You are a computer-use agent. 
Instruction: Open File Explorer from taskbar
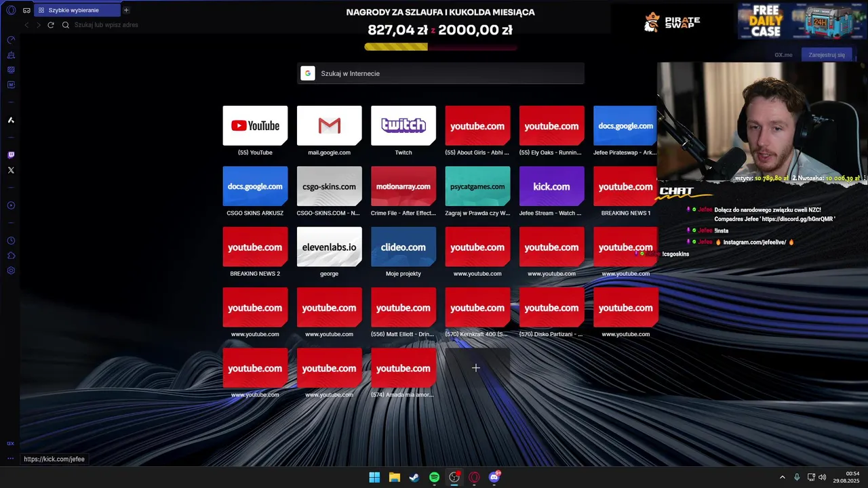[394, 477]
